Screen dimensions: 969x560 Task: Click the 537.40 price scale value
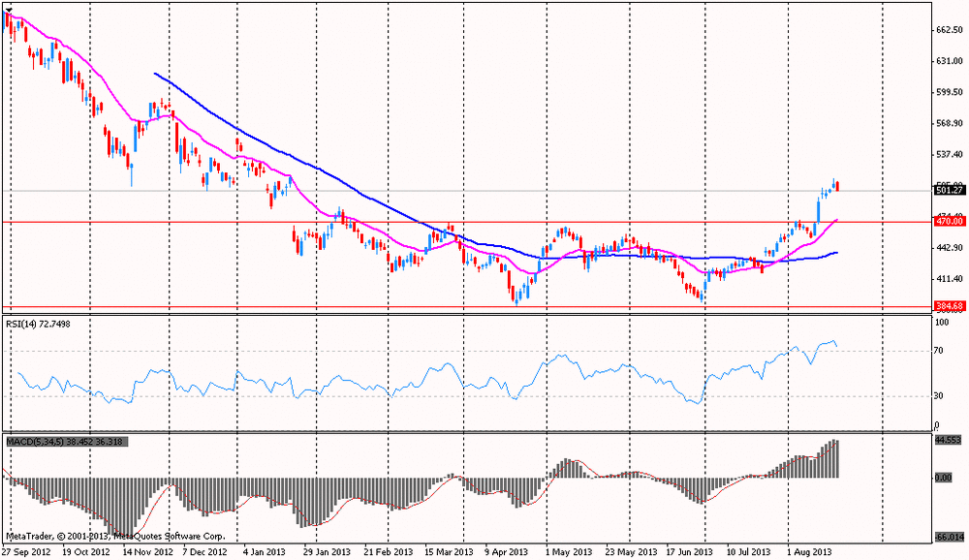coord(950,154)
